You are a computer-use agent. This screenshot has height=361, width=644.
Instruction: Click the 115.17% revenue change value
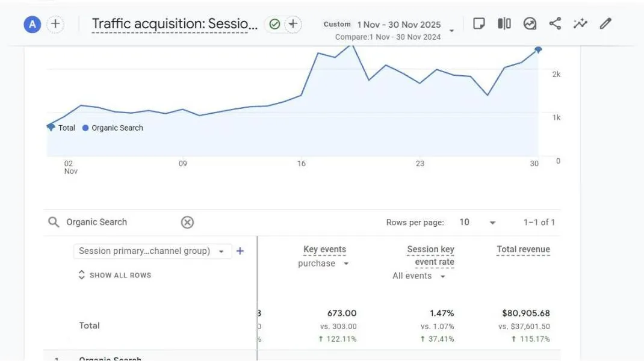[x=531, y=339]
